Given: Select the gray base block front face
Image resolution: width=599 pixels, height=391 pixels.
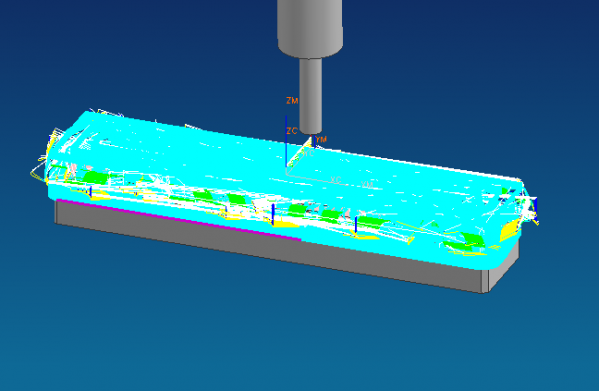Looking at the screenshot, I should coord(267,248).
